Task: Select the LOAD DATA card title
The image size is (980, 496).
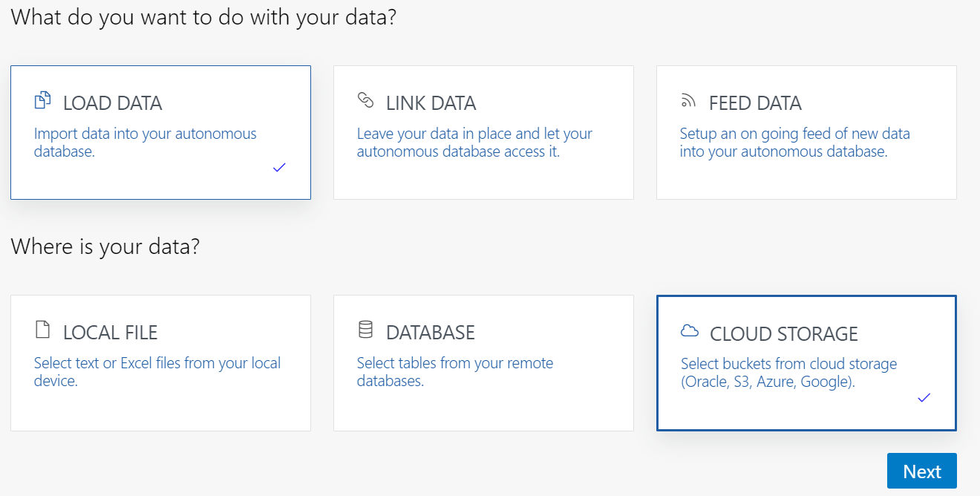Action: click(x=113, y=103)
